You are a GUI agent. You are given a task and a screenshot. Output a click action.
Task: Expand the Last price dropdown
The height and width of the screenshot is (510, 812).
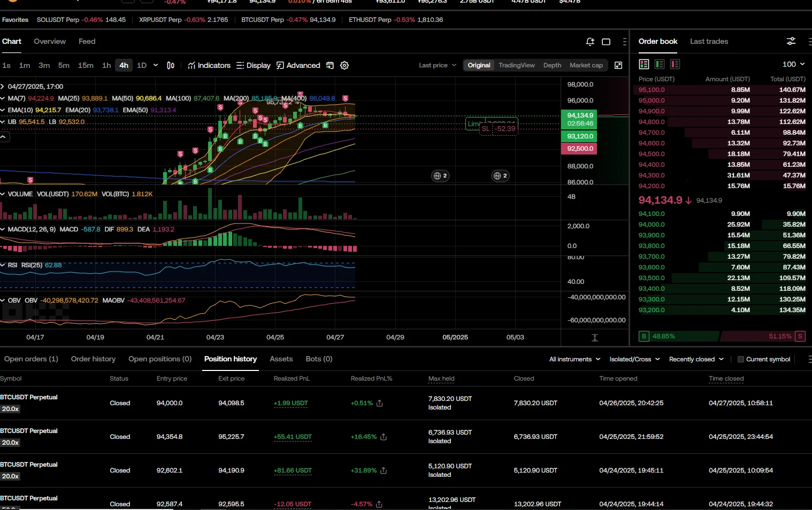438,65
